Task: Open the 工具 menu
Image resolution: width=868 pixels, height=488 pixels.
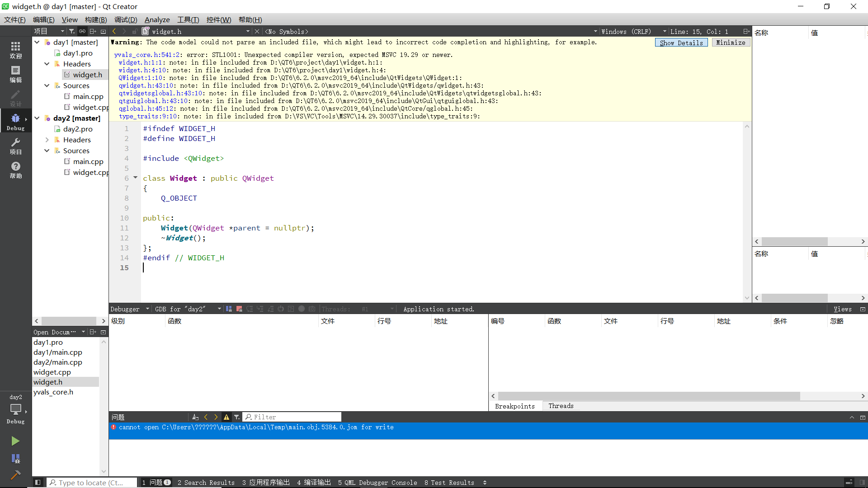Action: 188,19
